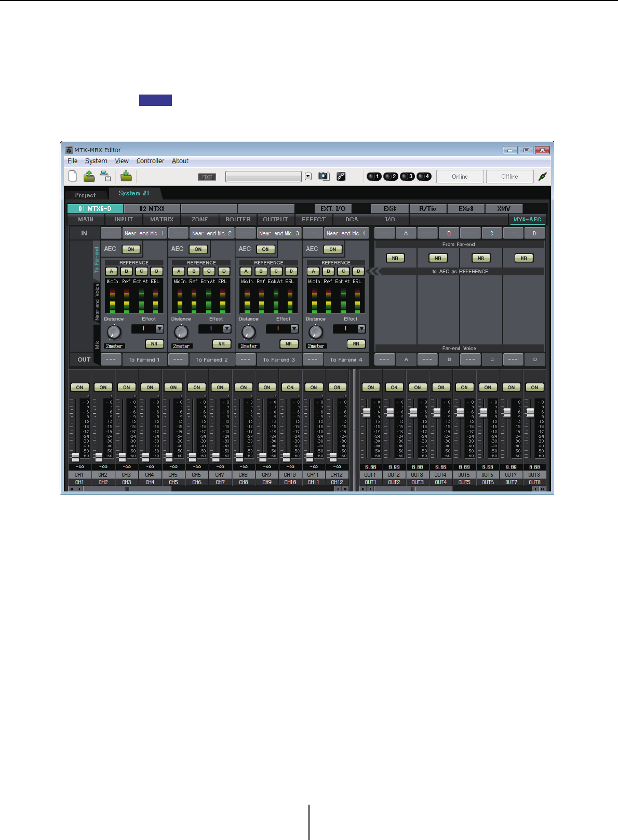This screenshot has width=618, height=840.
Task: Open Effect dropdown of first AEC channel
Action: point(159,329)
